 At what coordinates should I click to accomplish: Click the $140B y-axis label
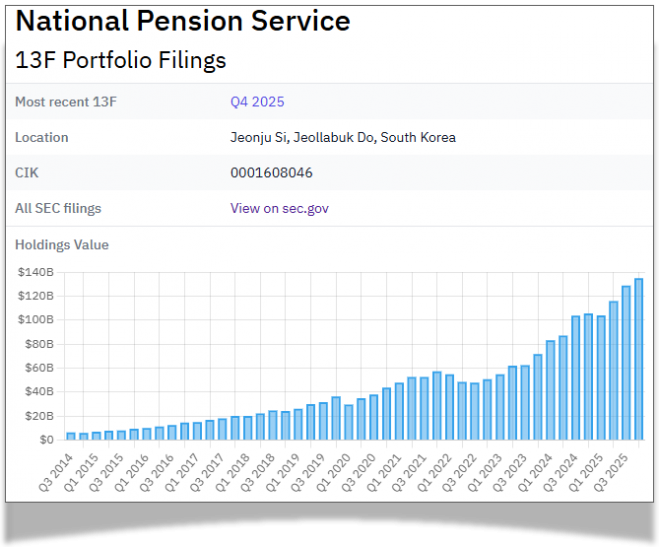point(35,272)
